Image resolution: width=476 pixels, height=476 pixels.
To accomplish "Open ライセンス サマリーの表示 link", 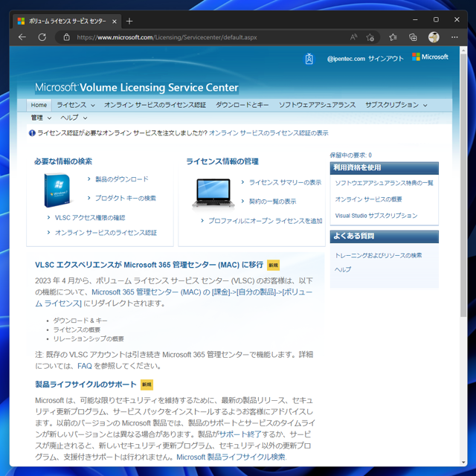I will click(x=285, y=182).
